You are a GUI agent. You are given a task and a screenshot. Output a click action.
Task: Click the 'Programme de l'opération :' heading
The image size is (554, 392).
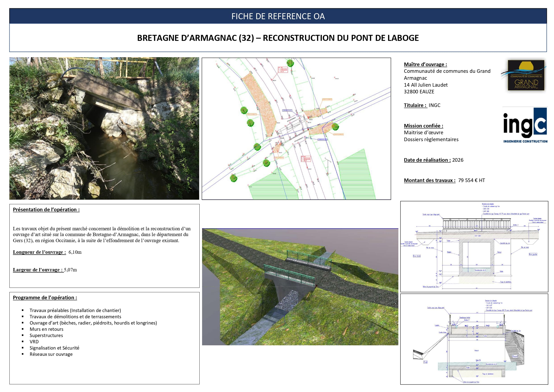coord(45,298)
